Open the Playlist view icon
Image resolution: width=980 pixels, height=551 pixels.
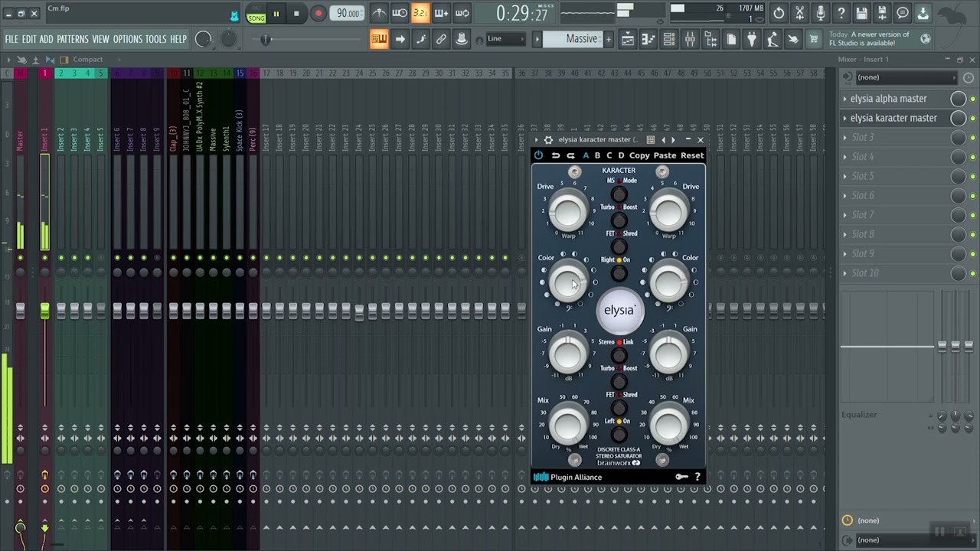click(x=628, y=39)
